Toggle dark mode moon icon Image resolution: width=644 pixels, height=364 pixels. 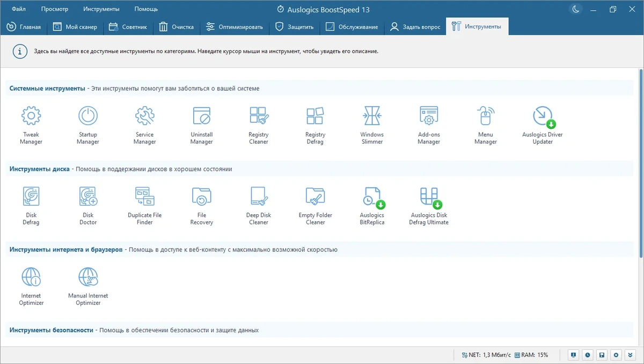[576, 9]
